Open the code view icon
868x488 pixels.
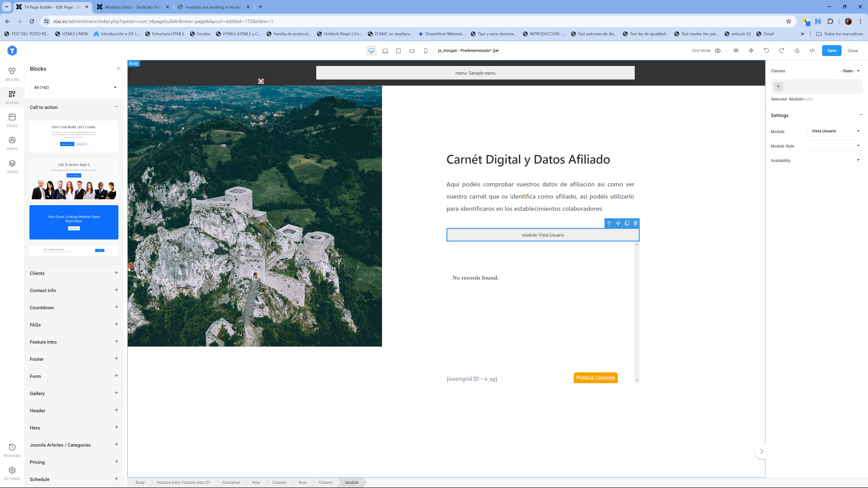(812, 51)
